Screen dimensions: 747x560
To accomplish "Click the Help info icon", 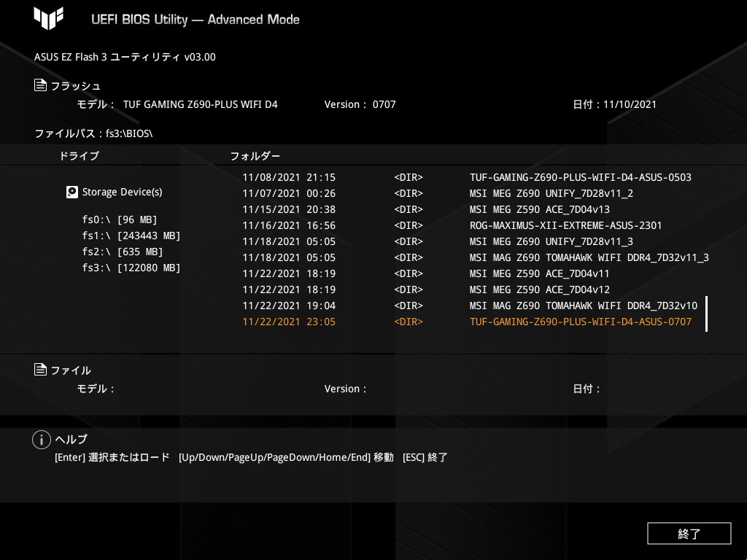I will coord(42,440).
